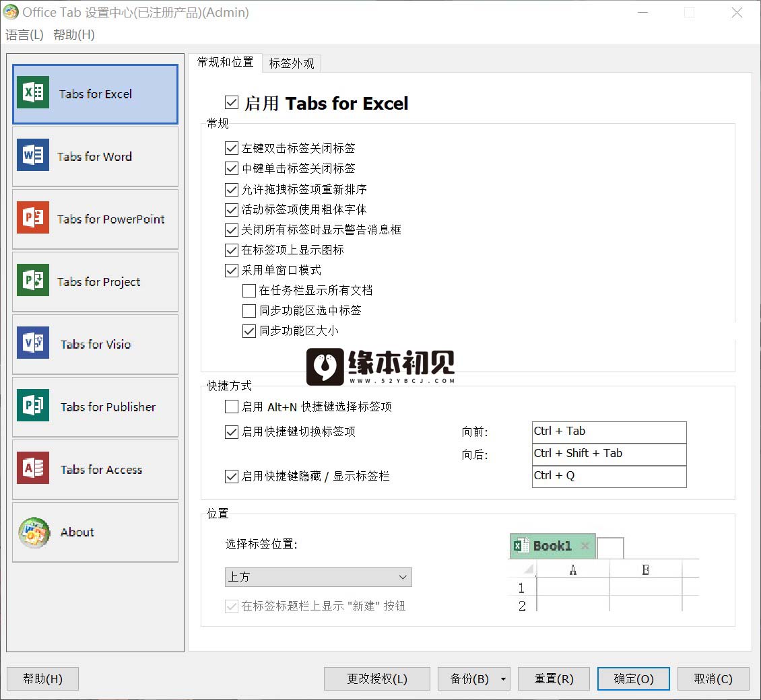The width and height of the screenshot is (761, 700).
Task: Click the Publisher icon in sidebar
Action: click(33, 405)
